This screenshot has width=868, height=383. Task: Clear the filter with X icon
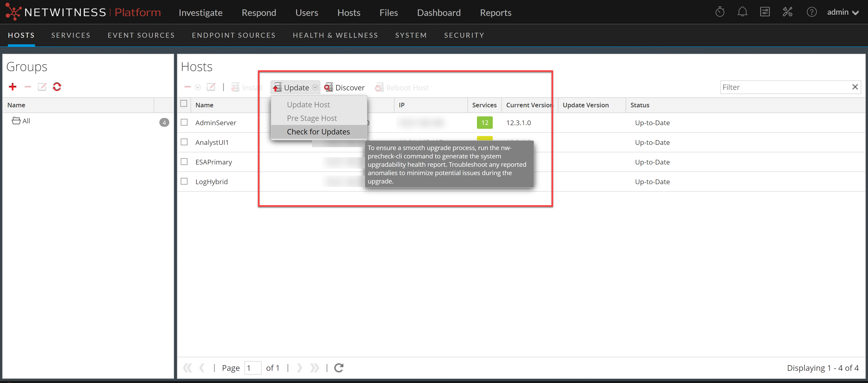point(855,87)
